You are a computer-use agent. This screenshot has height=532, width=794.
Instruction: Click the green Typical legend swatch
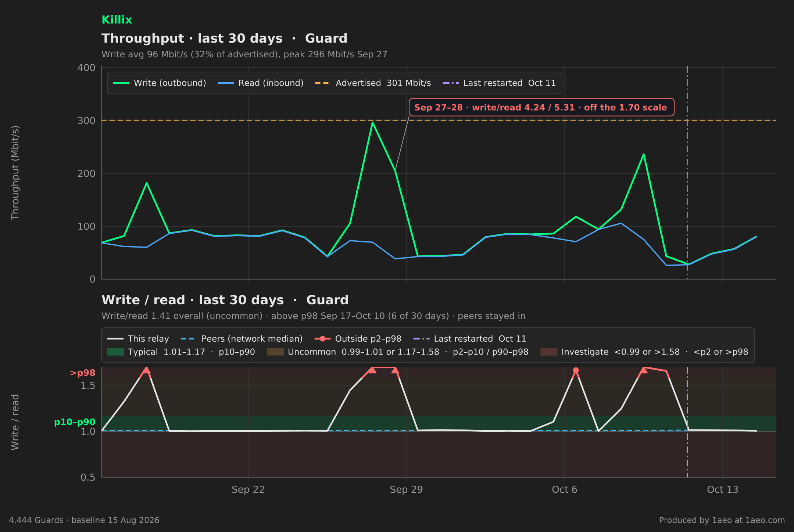coord(115,352)
